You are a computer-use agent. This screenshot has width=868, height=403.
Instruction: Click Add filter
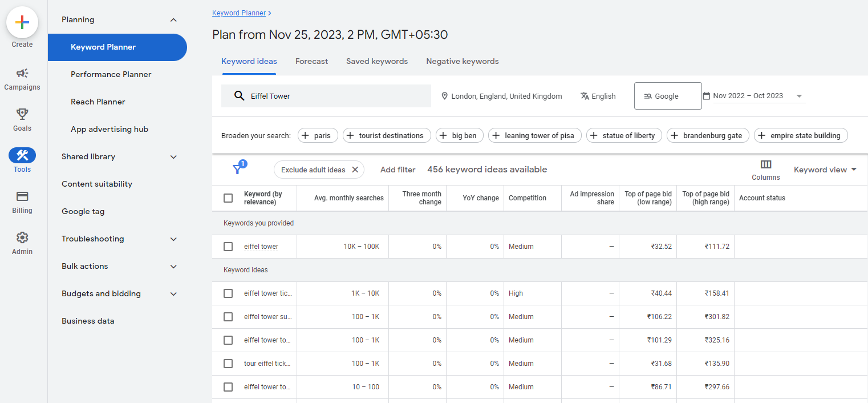coord(398,170)
